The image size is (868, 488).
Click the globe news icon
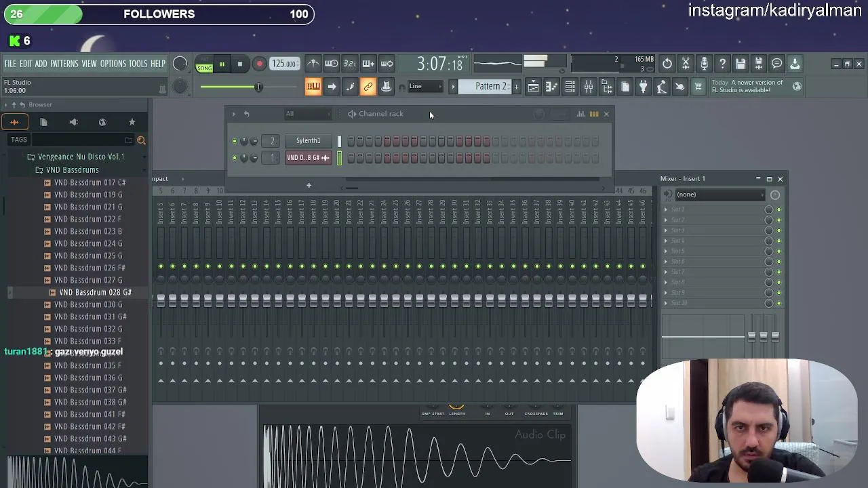(x=797, y=86)
